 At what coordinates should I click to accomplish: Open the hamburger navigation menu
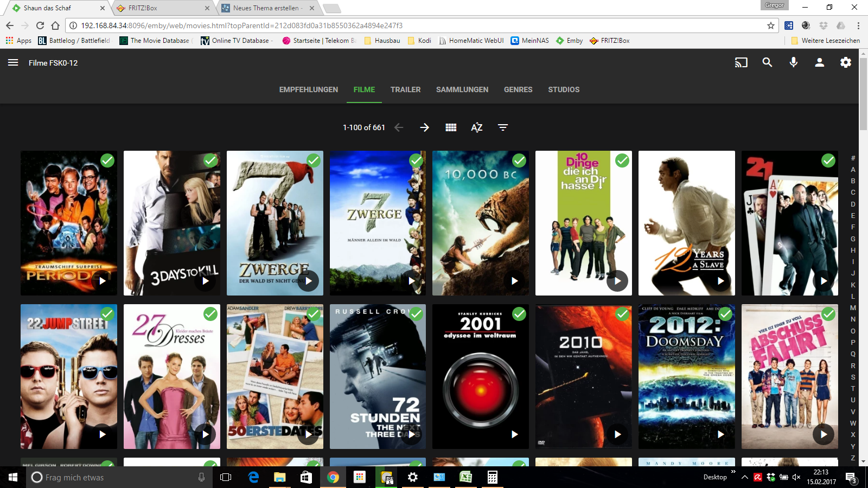13,62
